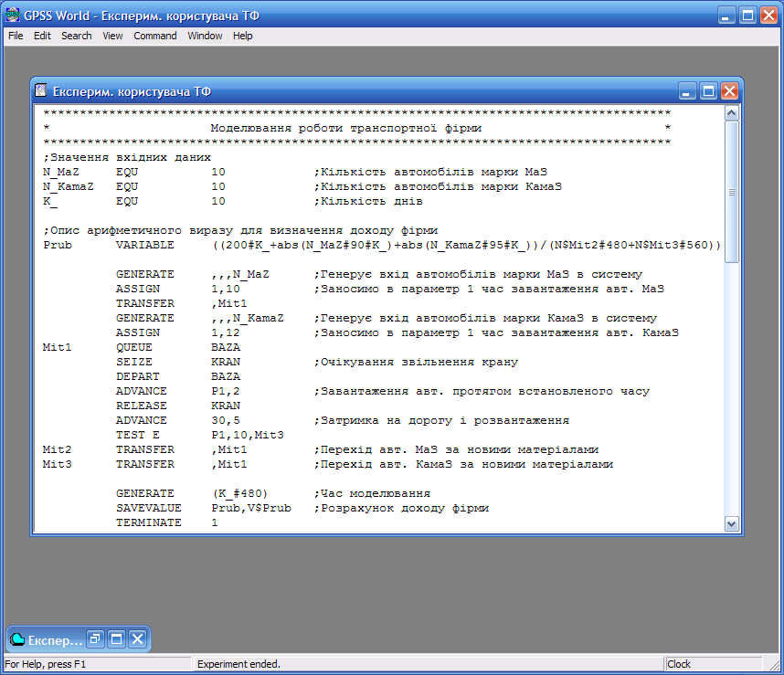Click the TEST E P1,10,Mit3 line
Image resolution: width=784 pixels, height=675 pixels.
click(200, 435)
